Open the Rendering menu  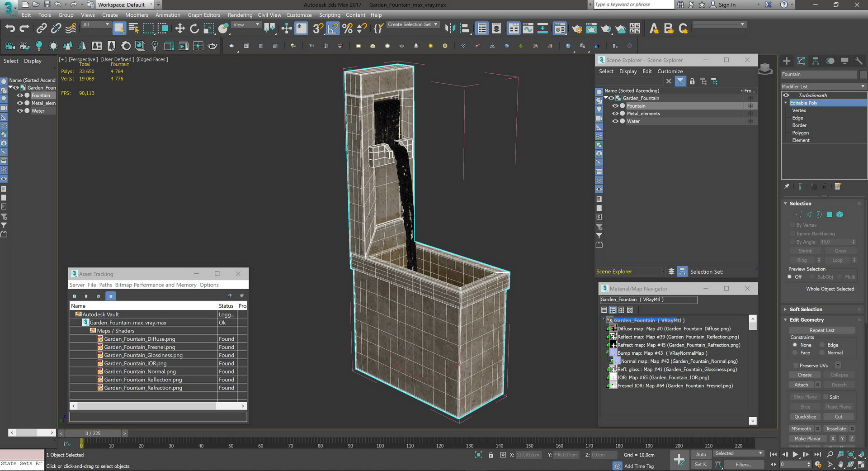click(240, 15)
